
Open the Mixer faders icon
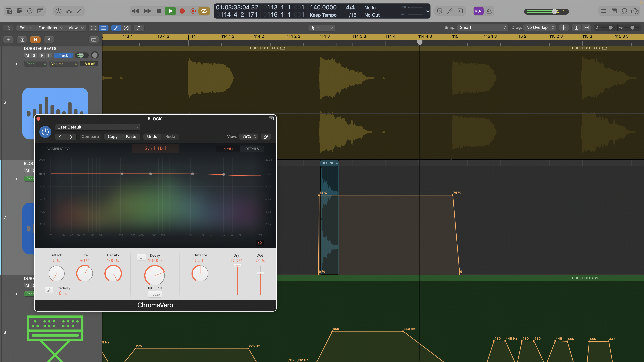click(69, 11)
